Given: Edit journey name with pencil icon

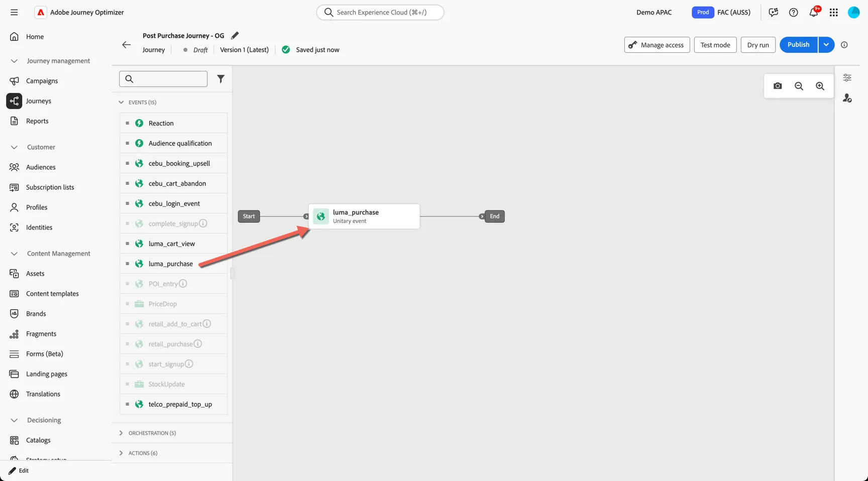Looking at the screenshot, I should click(x=235, y=36).
